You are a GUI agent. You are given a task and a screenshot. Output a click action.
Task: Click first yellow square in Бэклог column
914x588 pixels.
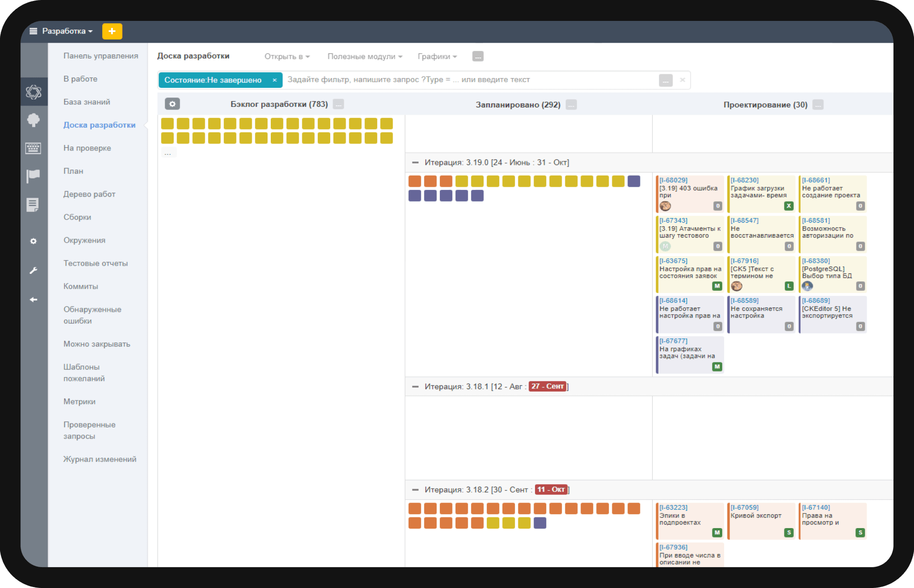[167, 124]
